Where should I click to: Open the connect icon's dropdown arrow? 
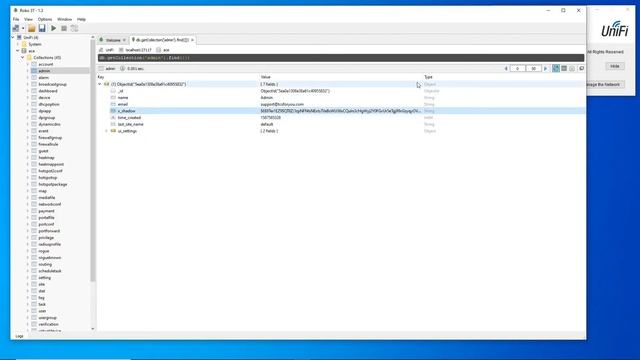[x=23, y=29]
